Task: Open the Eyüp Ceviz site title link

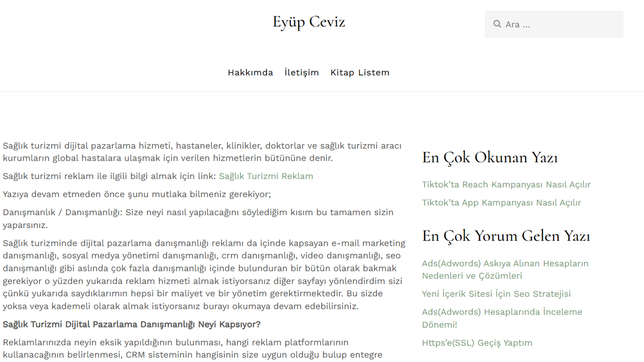Action: (308, 22)
